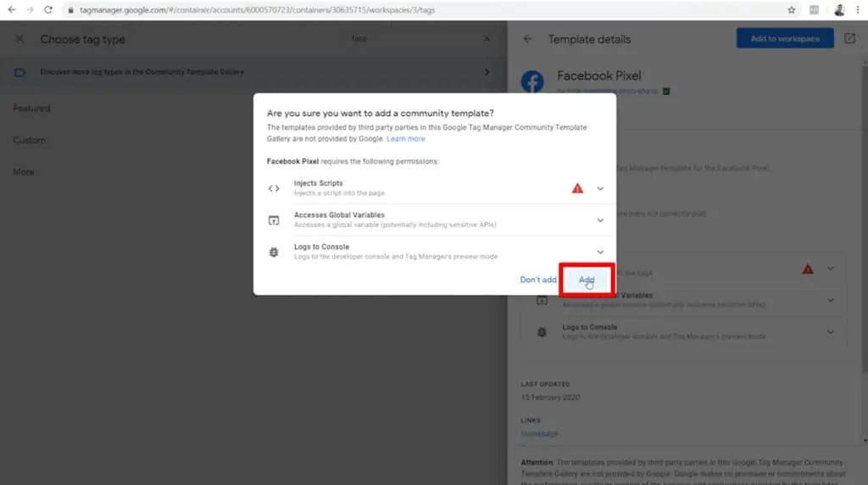Click the '15 February 2020' date
Viewport: 868px width, 485px height.
tap(550, 398)
